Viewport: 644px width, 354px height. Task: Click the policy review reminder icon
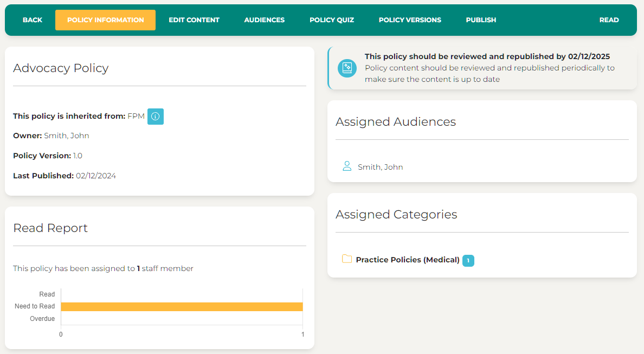(x=347, y=68)
